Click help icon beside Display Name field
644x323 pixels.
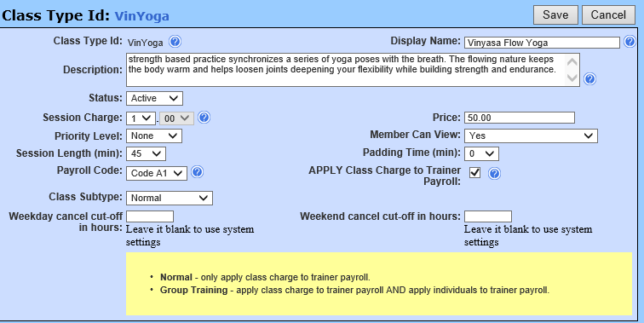(x=630, y=42)
